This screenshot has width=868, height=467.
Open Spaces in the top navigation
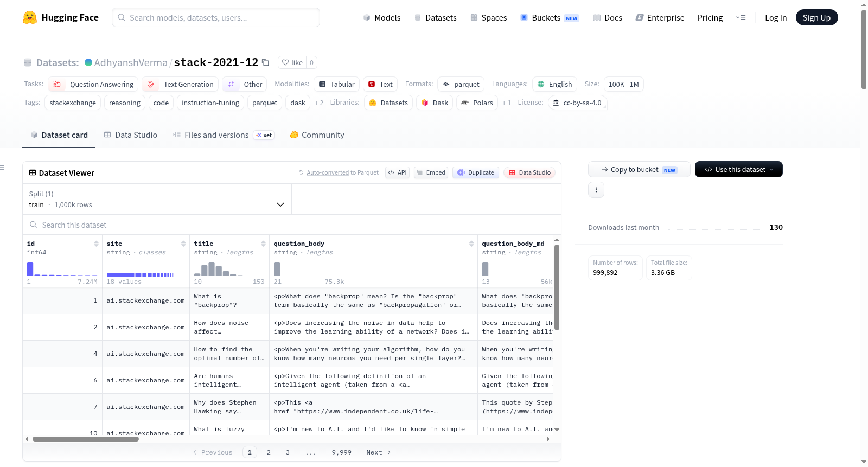coord(489,17)
